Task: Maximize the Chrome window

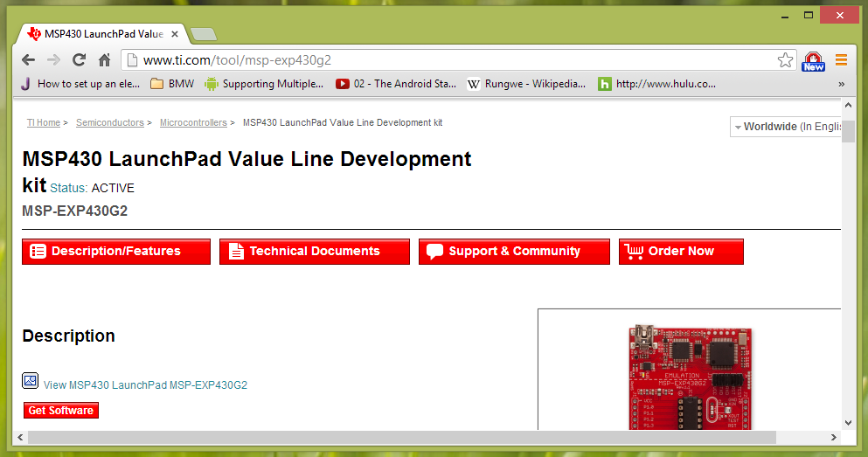Action: pyautogui.click(x=809, y=16)
